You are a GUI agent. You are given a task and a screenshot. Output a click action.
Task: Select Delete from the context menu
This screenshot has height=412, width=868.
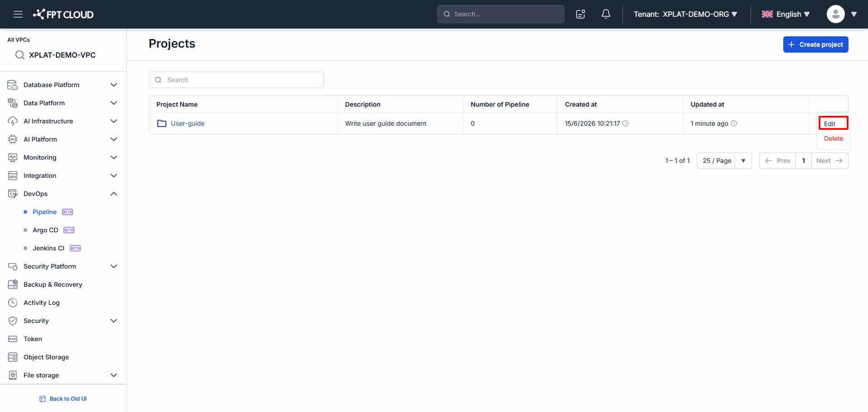tap(833, 138)
